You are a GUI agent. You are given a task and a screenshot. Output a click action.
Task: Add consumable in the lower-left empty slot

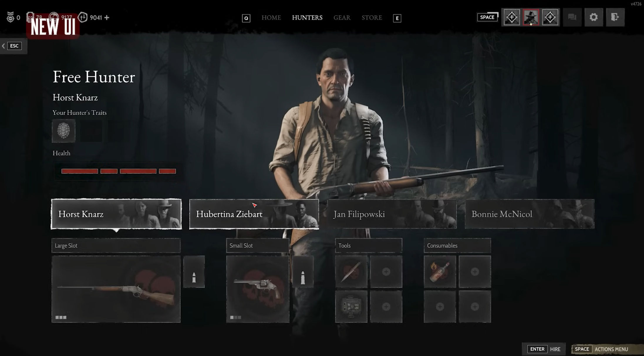tap(440, 307)
